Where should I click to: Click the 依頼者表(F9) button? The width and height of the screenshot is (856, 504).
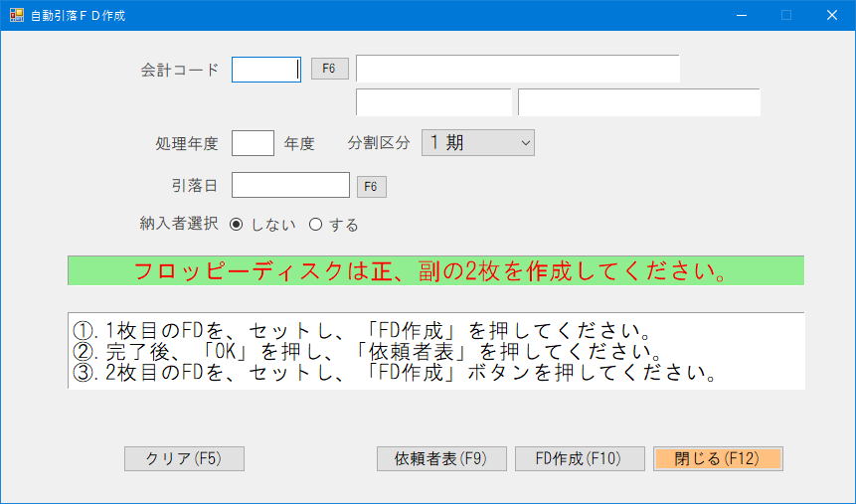pos(441,458)
